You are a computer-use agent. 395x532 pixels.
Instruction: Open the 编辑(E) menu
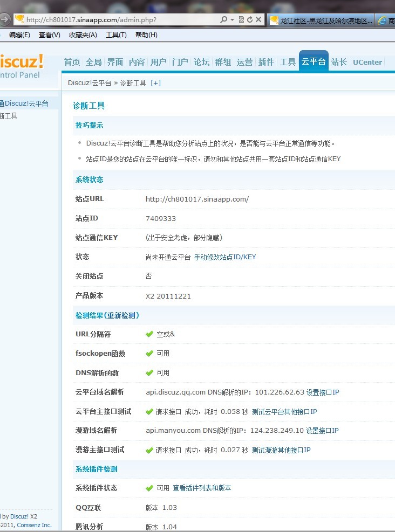click(x=19, y=35)
